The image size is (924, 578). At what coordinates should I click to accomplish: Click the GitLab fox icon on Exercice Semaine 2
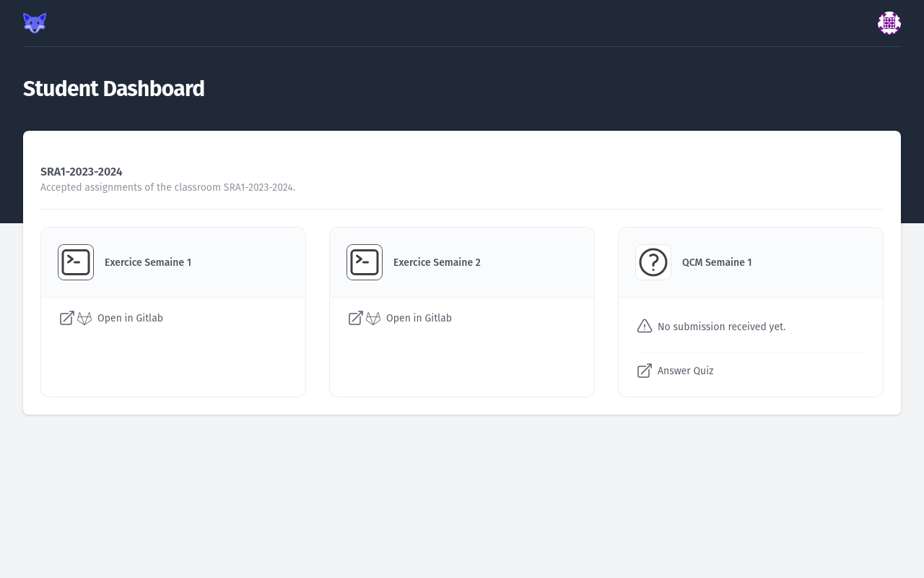click(x=373, y=318)
